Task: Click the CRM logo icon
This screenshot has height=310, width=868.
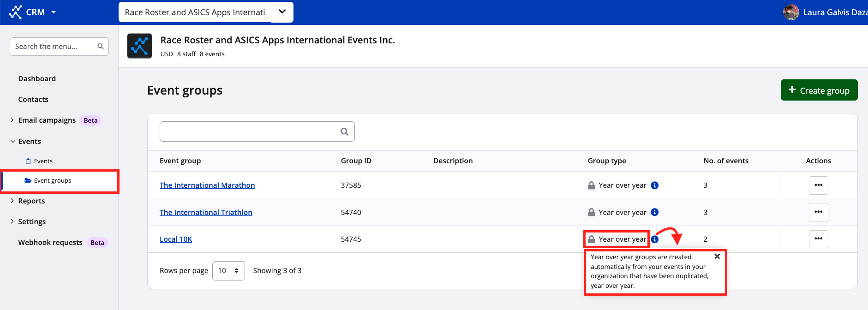Action: point(15,12)
